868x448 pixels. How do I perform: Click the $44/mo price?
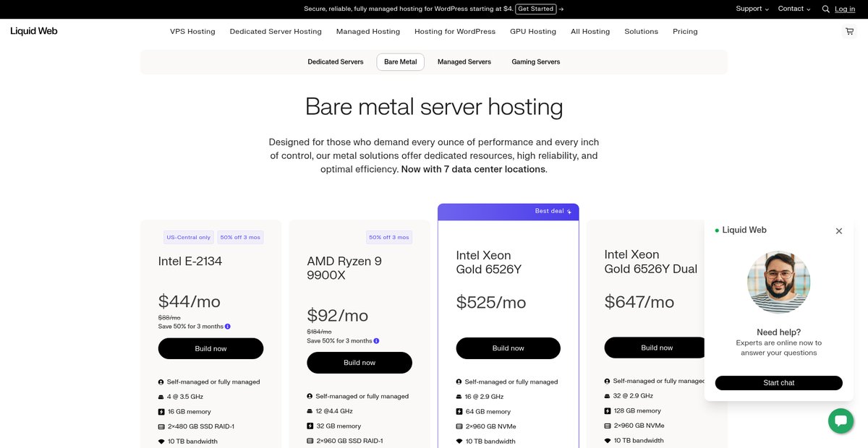pos(190,301)
